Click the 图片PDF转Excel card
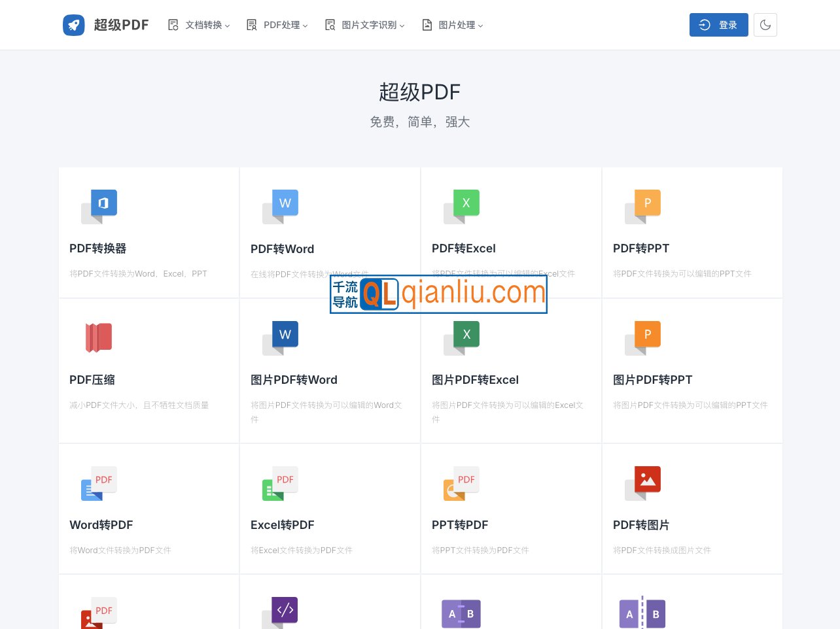840x629 pixels. pos(510,371)
